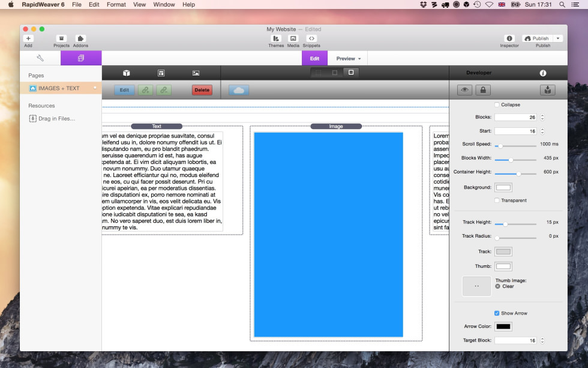Image resolution: width=588 pixels, height=368 pixels.
Task: Clear the Thumb Image
Action: (505, 286)
